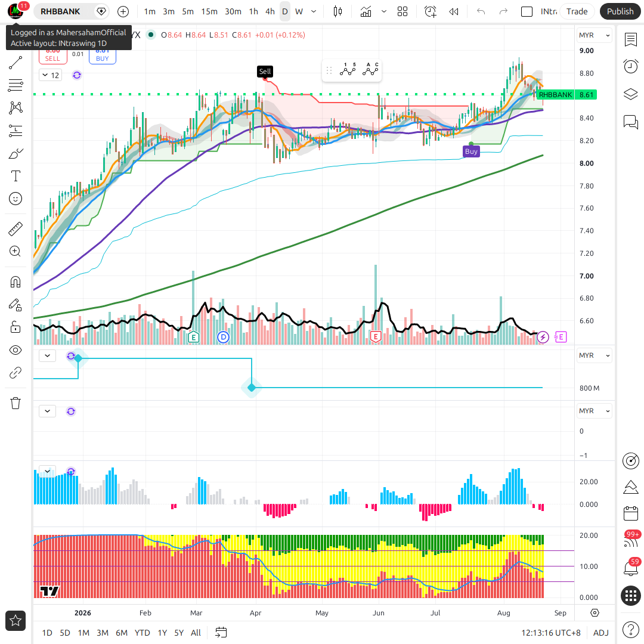Expand the timeframe interval dropdown
The height and width of the screenshot is (644, 644).
pyautogui.click(x=314, y=11)
